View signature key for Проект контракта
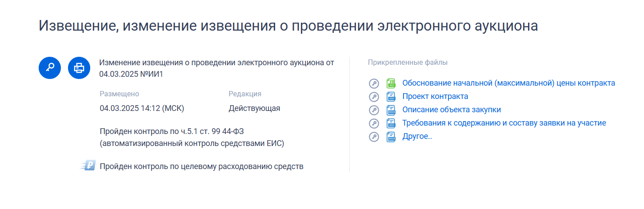 click(374, 97)
